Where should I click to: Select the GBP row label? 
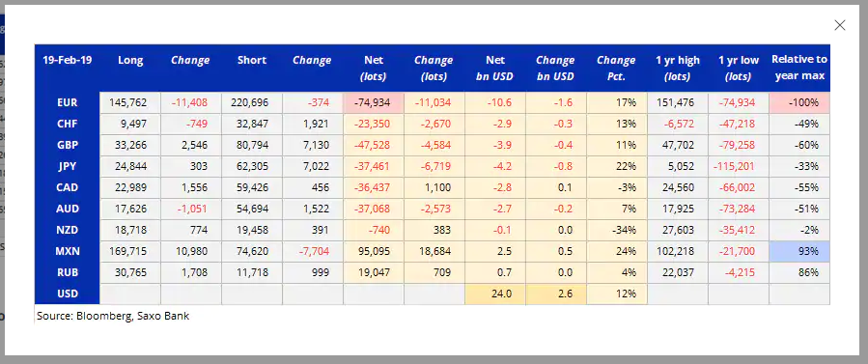click(67, 145)
